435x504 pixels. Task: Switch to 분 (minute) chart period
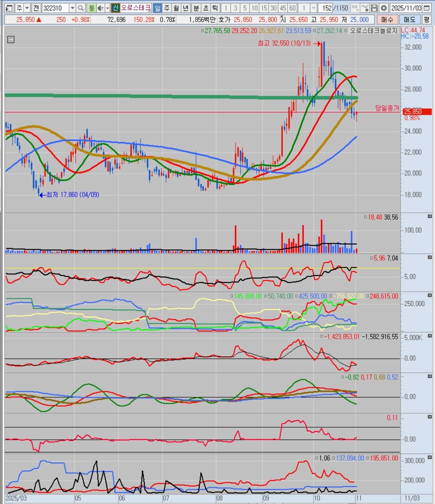(196, 8)
